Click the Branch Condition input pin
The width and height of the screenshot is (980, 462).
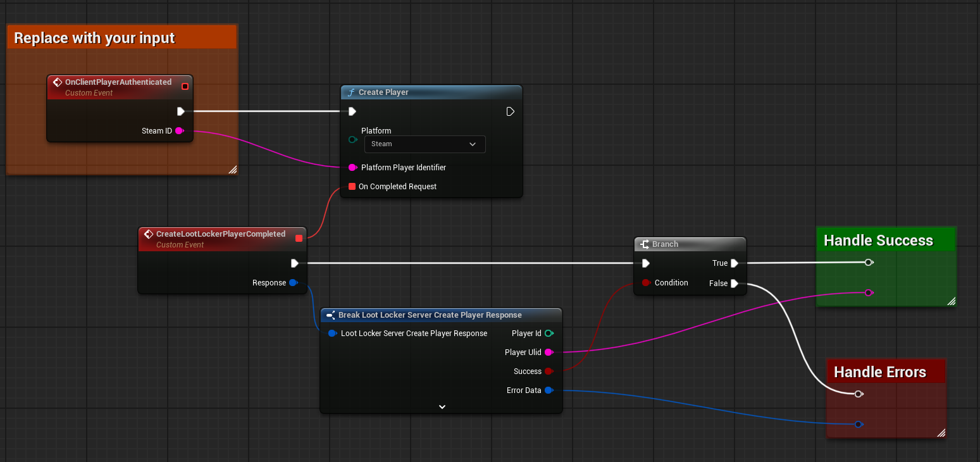click(x=645, y=283)
